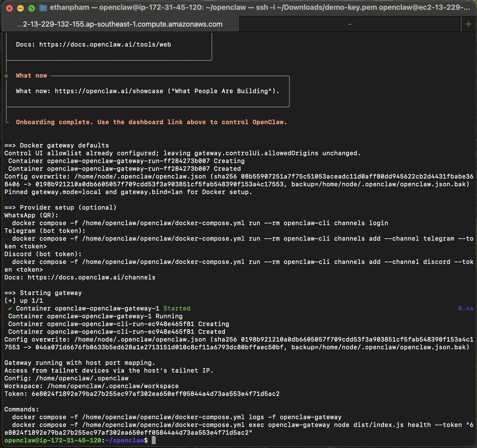
Task: Click the orange Onboarding complete message
Action: 151,122
